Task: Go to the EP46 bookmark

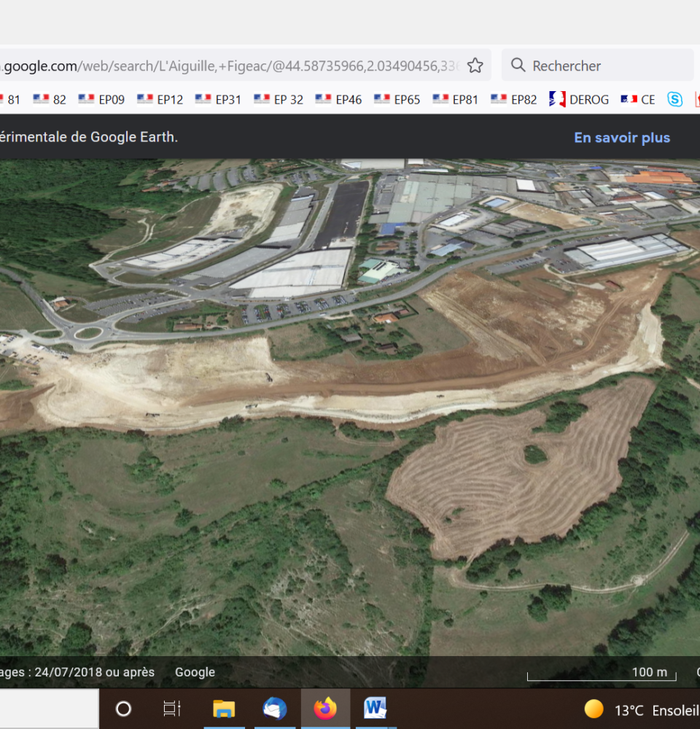Action: (x=338, y=99)
